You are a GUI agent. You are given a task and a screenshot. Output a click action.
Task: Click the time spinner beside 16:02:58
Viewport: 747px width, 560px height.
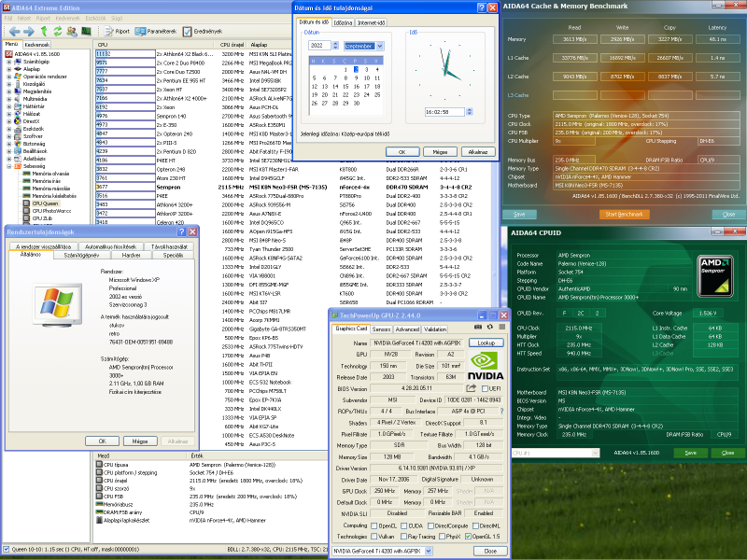click(x=470, y=112)
